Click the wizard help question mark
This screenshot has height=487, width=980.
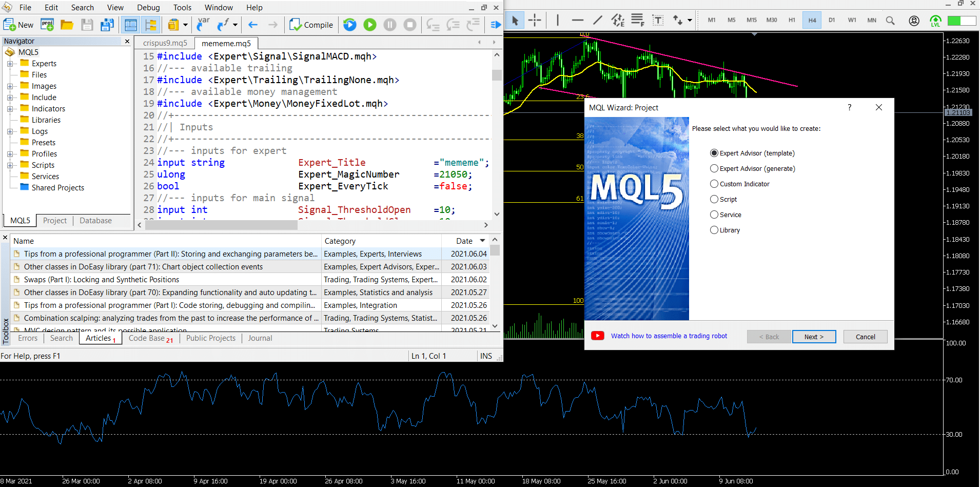pyautogui.click(x=849, y=107)
